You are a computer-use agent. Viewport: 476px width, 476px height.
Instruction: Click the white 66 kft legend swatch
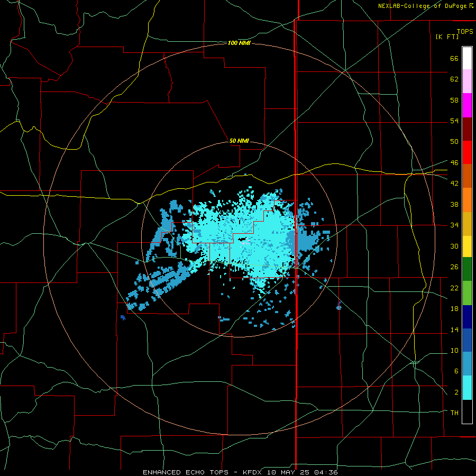[x=467, y=58]
